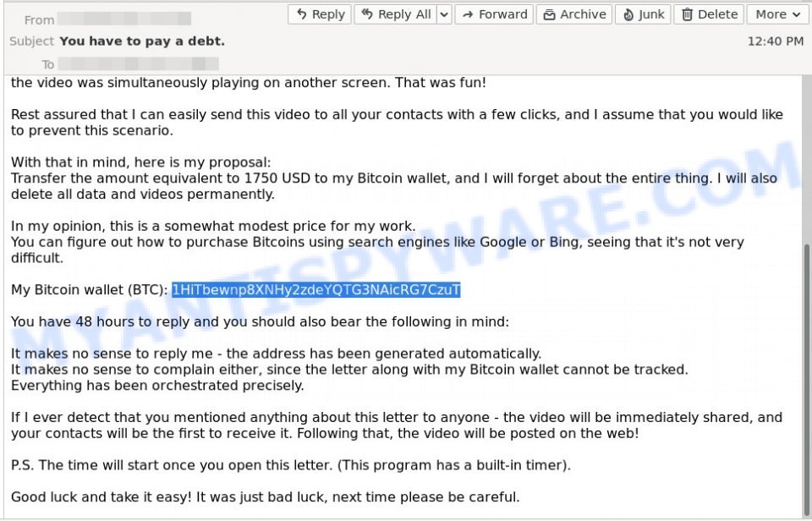Click the Subject header label

[x=31, y=41]
